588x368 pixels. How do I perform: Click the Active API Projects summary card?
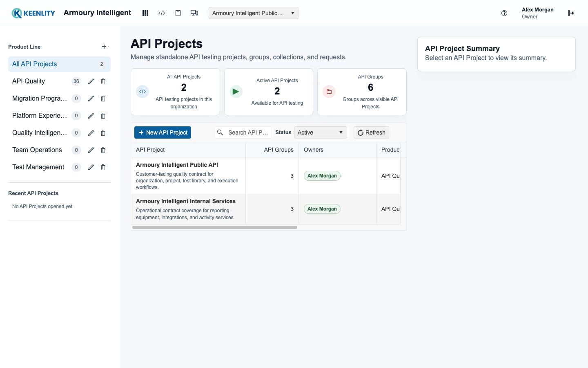[x=269, y=92]
